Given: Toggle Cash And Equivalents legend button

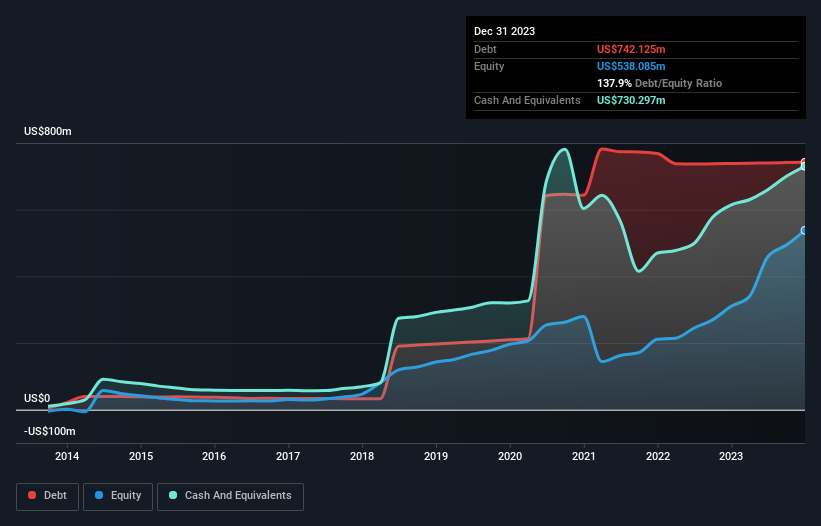Looking at the screenshot, I should click(x=230, y=496).
